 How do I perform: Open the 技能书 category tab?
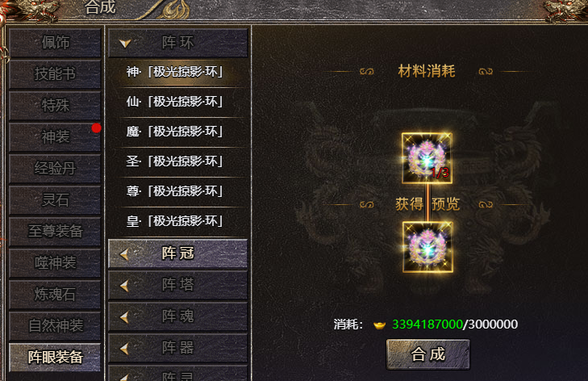click(x=55, y=73)
